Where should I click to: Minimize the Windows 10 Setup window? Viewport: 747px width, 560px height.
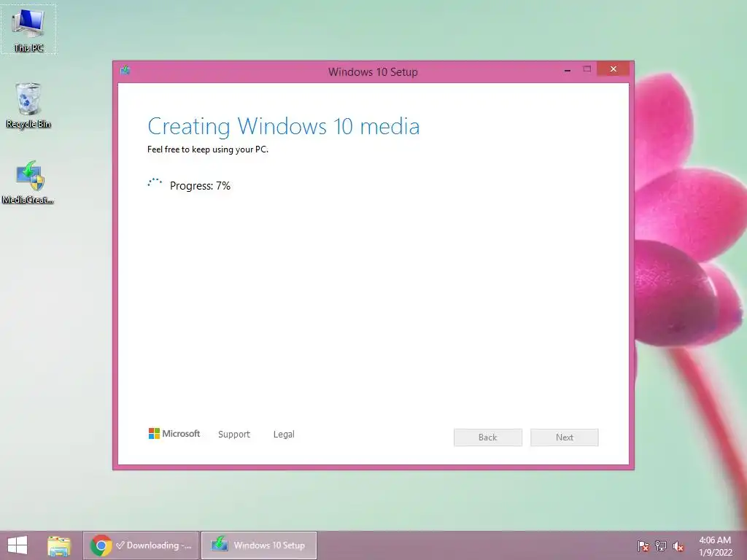coord(568,70)
